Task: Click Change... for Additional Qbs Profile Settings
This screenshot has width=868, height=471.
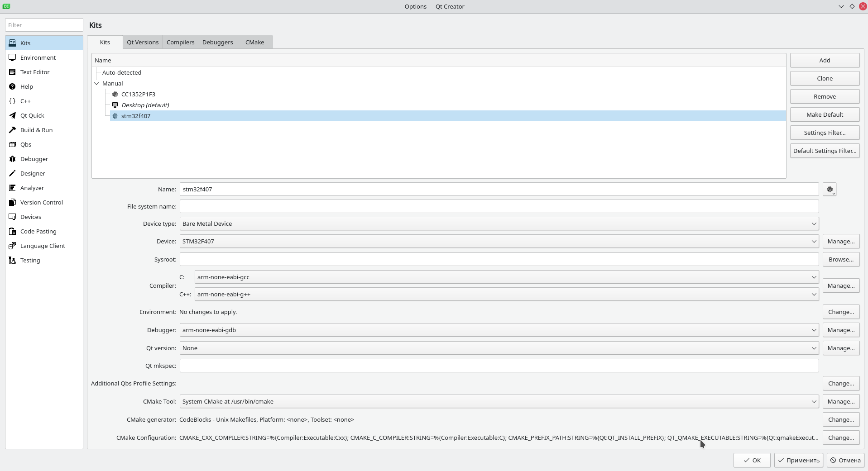Action: point(841,383)
